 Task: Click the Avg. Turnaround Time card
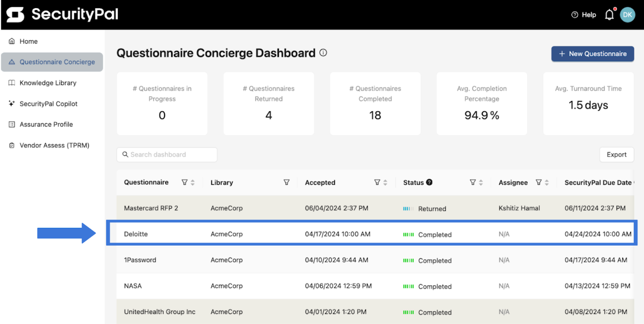click(588, 104)
